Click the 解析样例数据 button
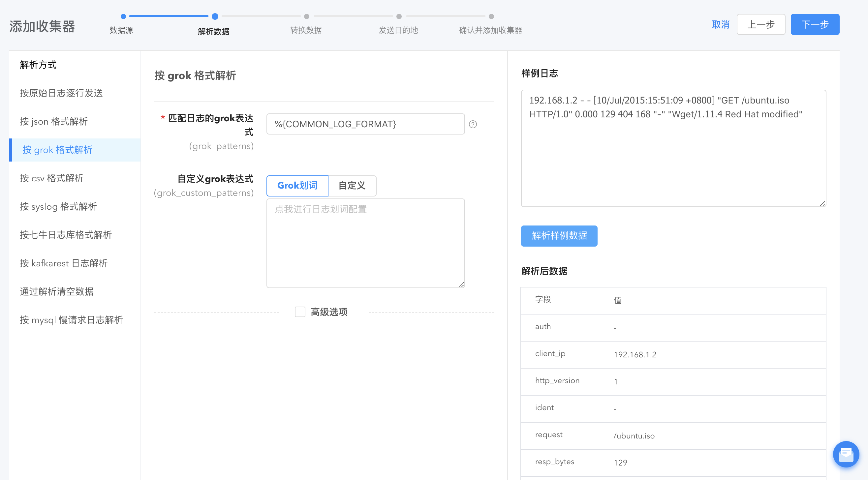The image size is (868, 480). click(559, 236)
